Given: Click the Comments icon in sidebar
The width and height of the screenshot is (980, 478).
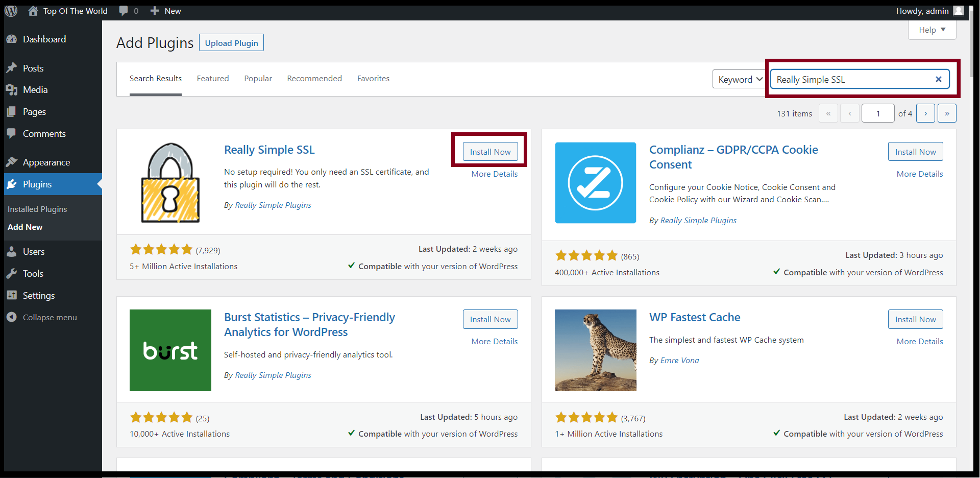Looking at the screenshot, I should pyautogui.click(x=12, y=133).
